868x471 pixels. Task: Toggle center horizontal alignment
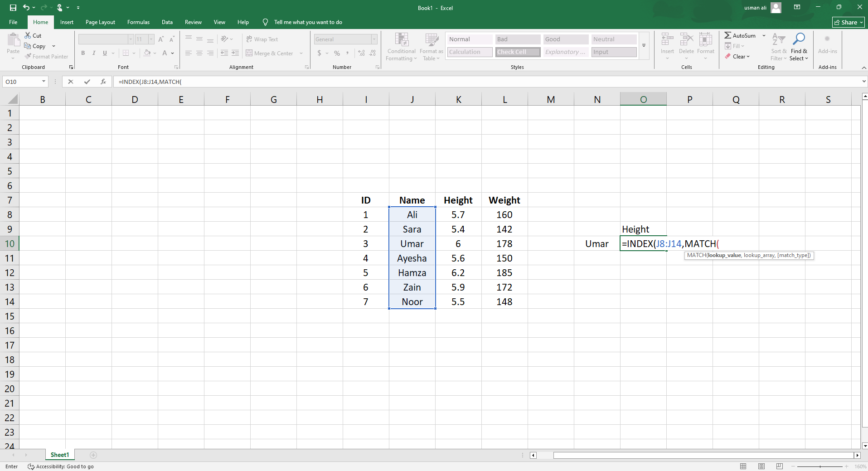click(199, 53)
